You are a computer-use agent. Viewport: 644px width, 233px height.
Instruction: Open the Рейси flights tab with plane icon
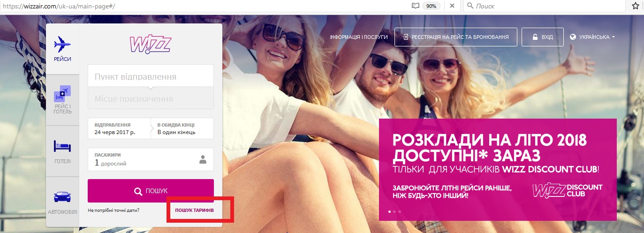click(x=62, y=45)
